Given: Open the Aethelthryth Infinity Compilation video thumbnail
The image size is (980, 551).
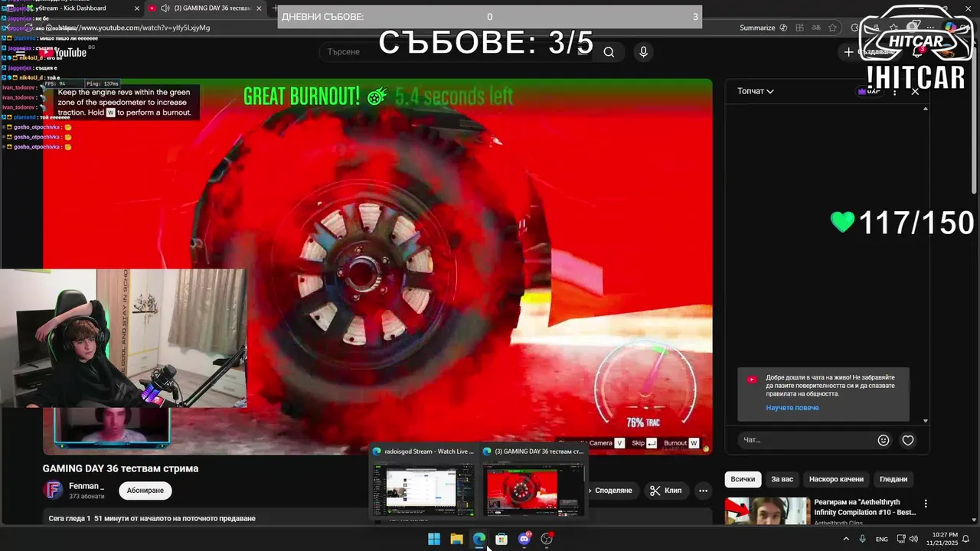Looking at the screenshot, I should [767, 511].
